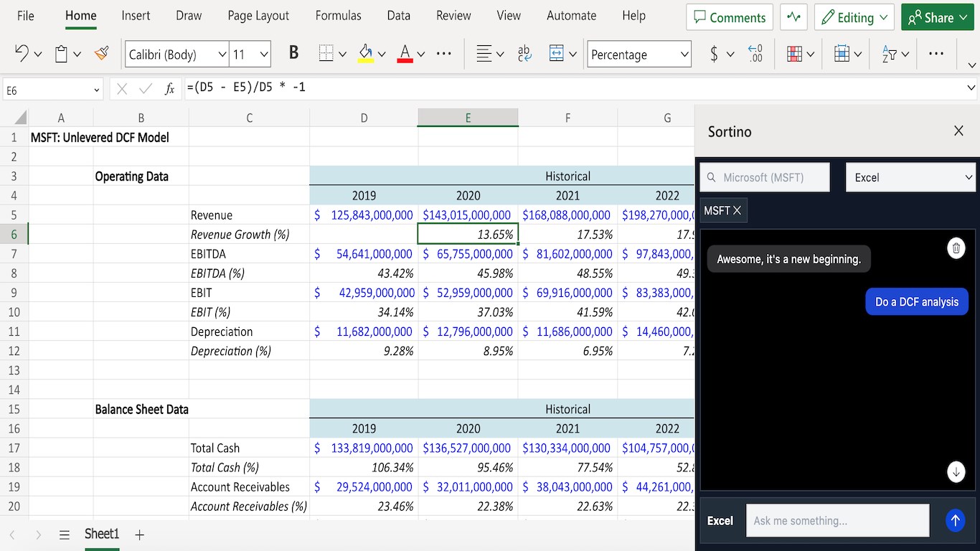Send the message with blue arrow button
The image size is (980, 551).
click(955, 521)
